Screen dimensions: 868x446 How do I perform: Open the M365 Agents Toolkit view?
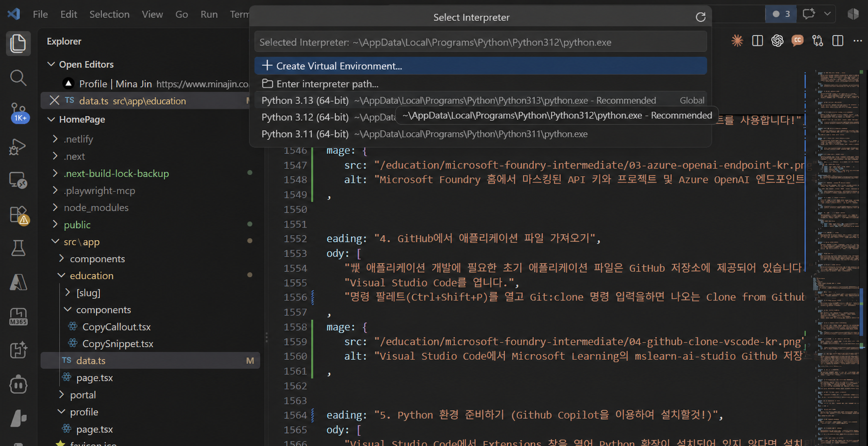pyautogui.click(x=18, y=317)
